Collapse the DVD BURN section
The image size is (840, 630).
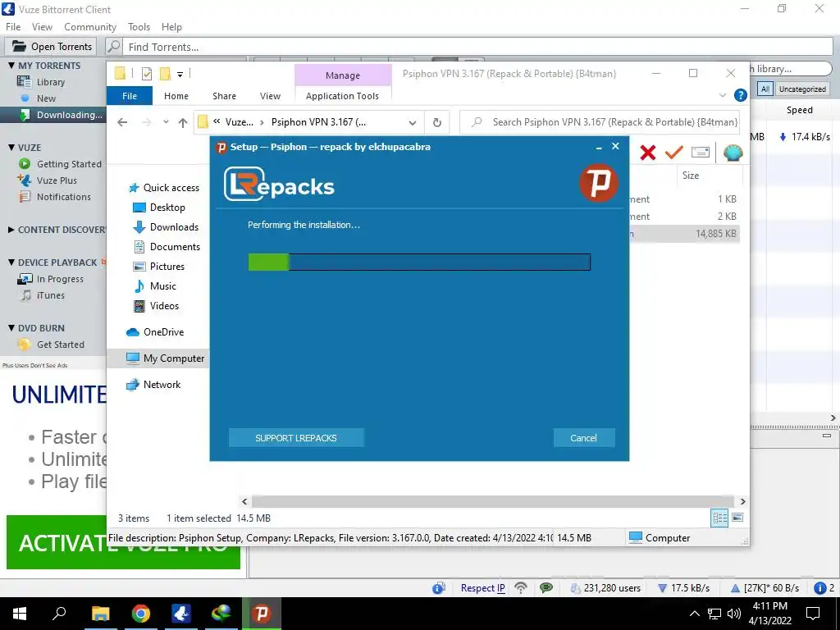[11, 328]
